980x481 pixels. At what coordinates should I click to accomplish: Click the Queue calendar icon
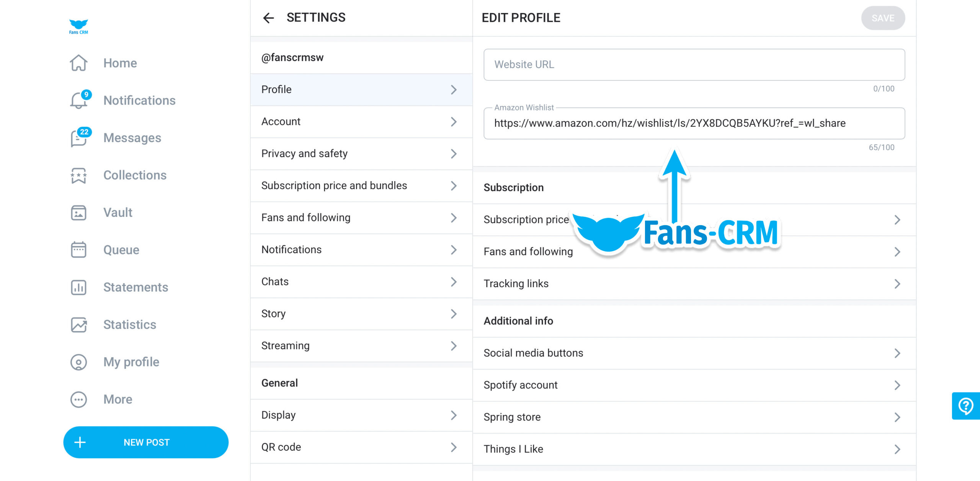[78, 250]
